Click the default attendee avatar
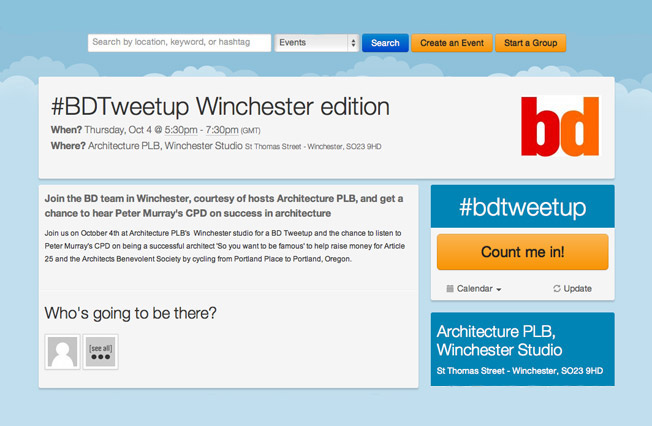 point(61,352)
